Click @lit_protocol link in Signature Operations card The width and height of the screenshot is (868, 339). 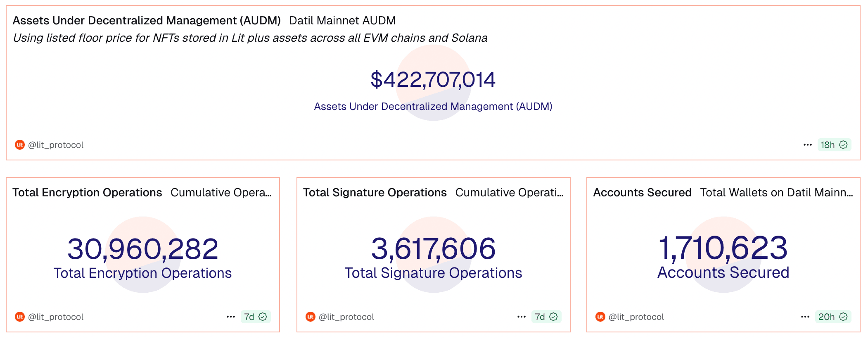pyautogui.click(x=346, y=317)
